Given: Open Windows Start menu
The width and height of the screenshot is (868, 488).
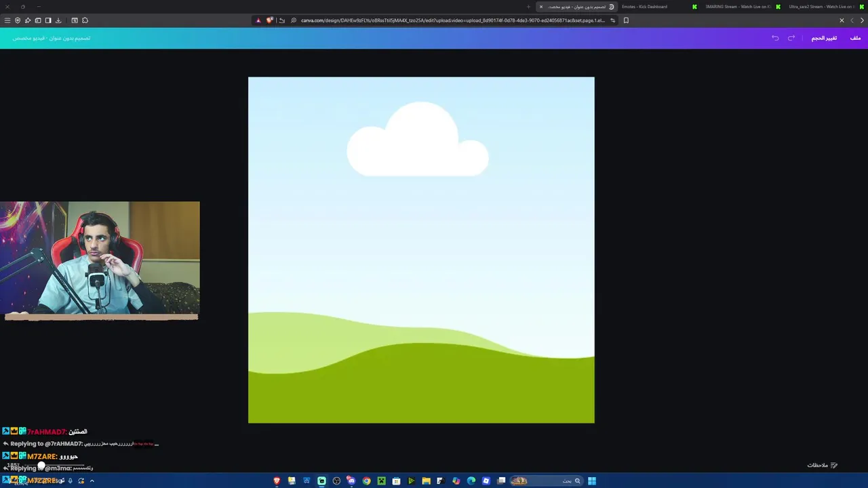Looking at the screenshot, I should tap(592, 481).
